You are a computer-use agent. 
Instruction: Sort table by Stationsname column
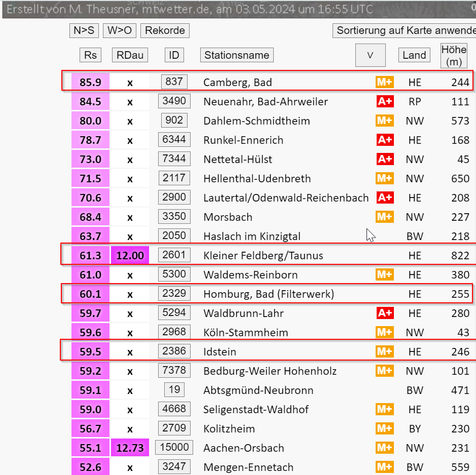(x=237, y=55)
